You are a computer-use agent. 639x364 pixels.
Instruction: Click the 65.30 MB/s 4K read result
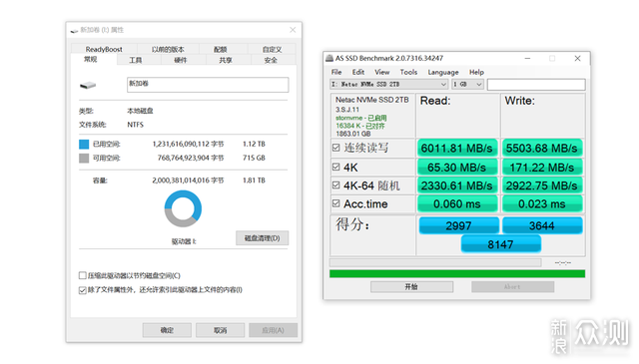pyautogui.click(x=457, y=168)
